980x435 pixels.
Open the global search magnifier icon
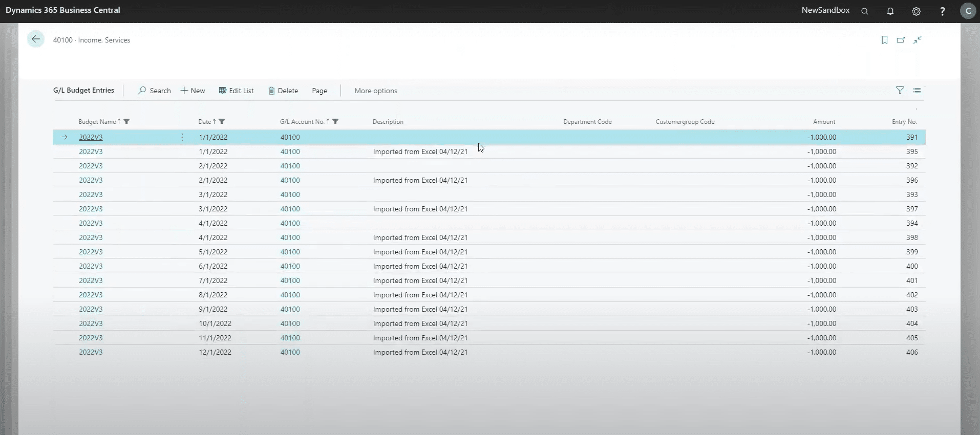pos(865,11)
